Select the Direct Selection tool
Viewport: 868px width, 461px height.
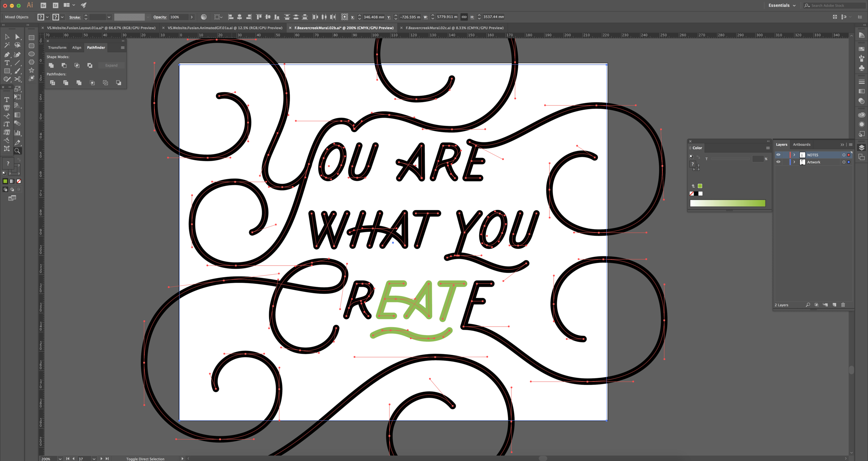[x=17, y=37]
